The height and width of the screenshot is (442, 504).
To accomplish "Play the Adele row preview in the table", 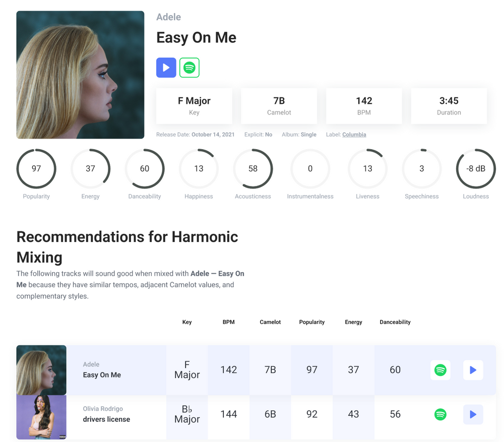I will point(473,370).
